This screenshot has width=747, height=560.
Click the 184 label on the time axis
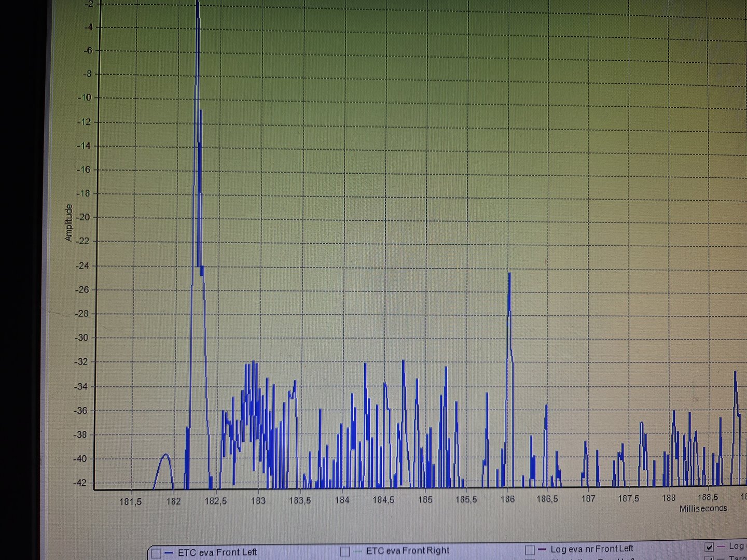tap(342, 500)
